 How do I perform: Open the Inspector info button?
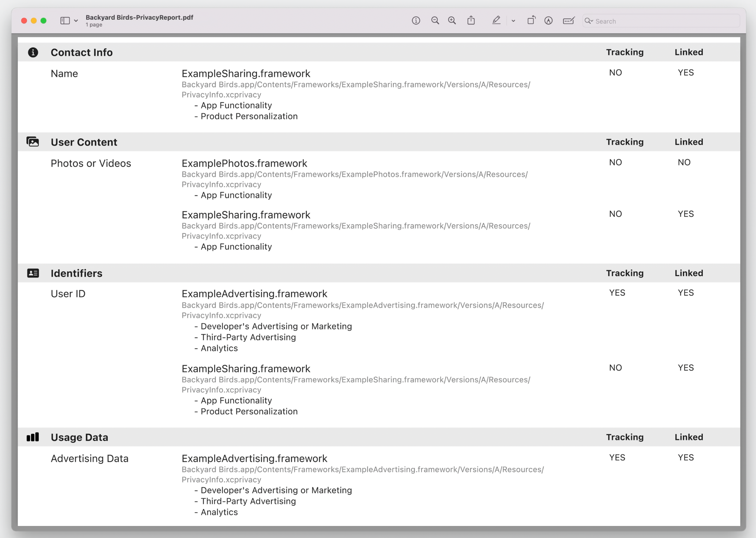(416, 21)
